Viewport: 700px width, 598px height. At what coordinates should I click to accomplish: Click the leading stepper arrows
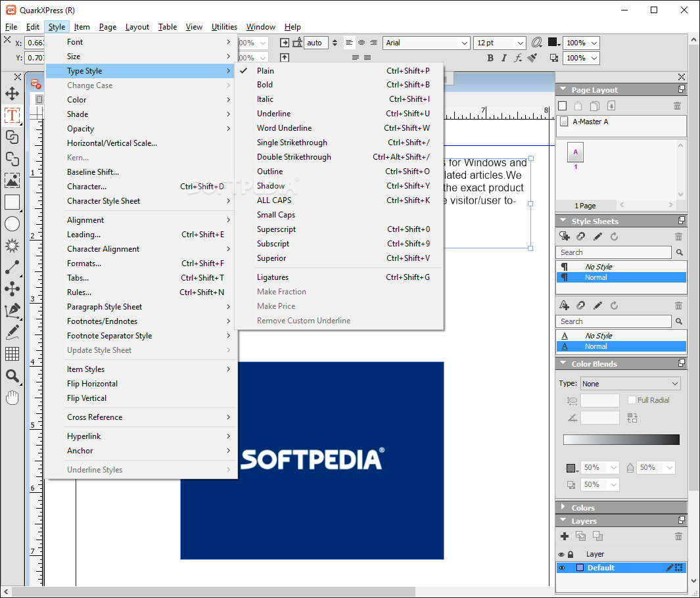coord(335,43)
